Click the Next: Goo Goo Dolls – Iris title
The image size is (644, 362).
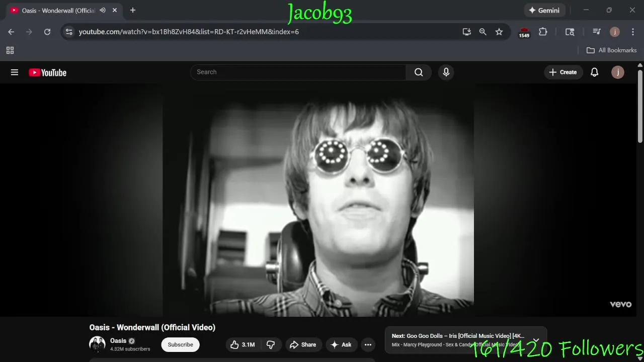pos(458,336)
